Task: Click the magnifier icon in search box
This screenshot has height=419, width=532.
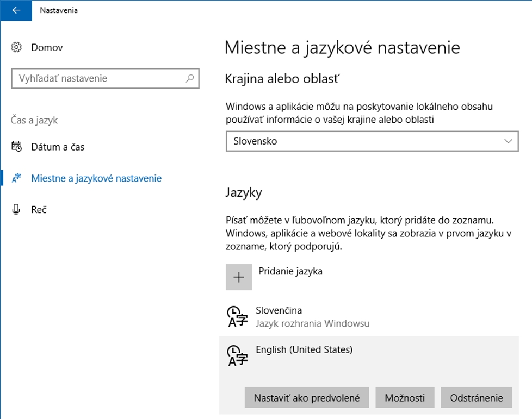Action: [x=189, y=78]
